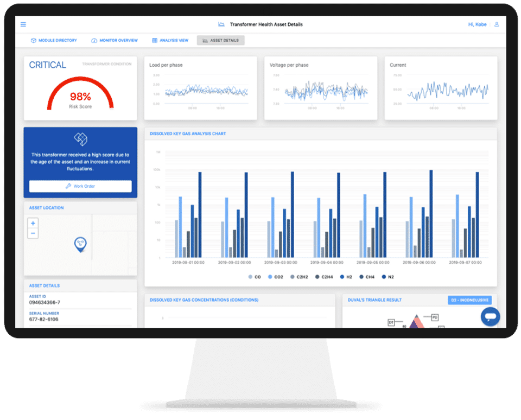The image size is (521, 420).
Task: Zoom out on asset location map
Action: point(33,233)
